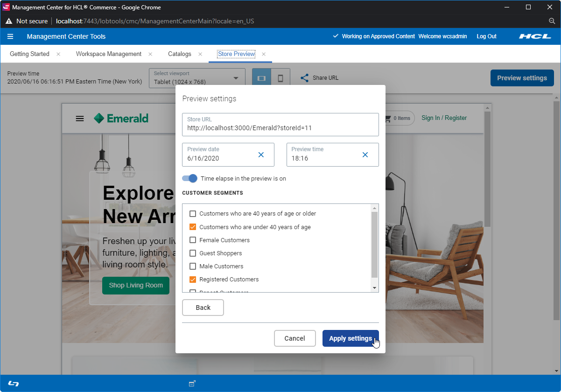Click the HCL icon in bottom bar
The width and height of the screenshot is (561, 392).
tap(14, 384)
